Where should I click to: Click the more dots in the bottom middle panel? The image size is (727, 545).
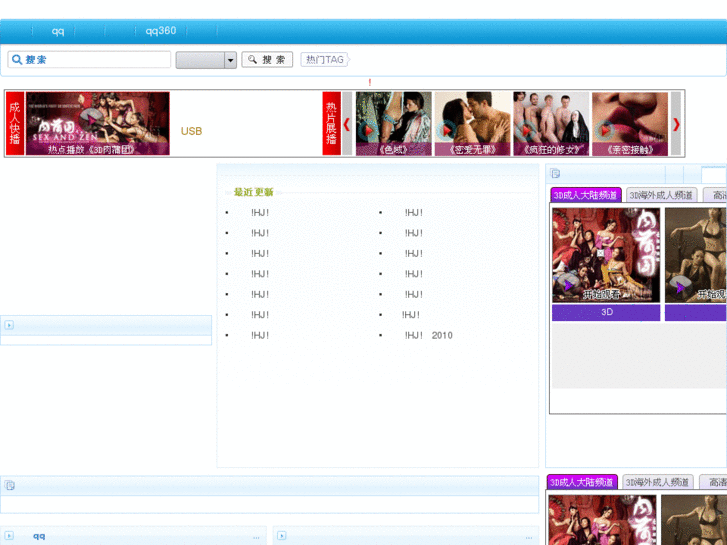pos(529,538)
